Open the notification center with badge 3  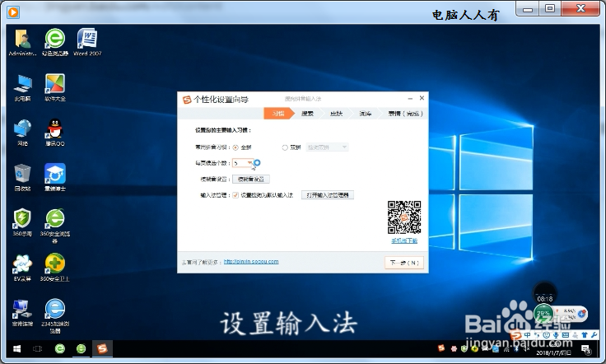586,350
